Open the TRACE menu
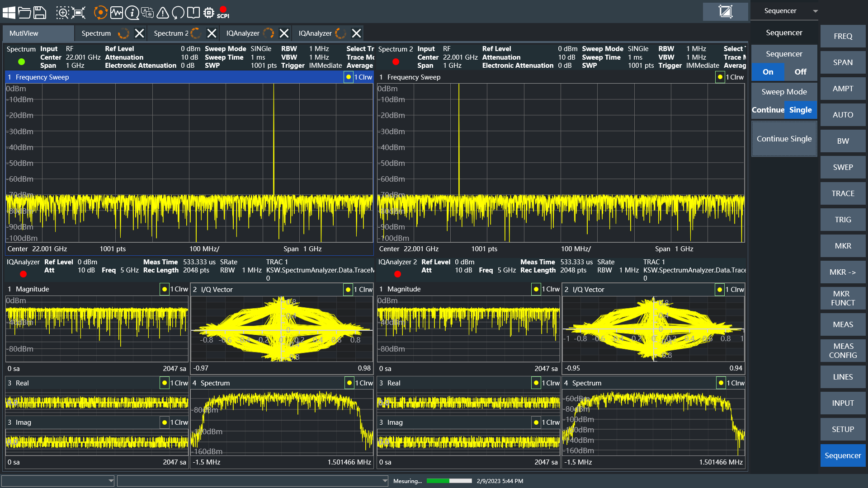The width and height of the screenshot is (868, 488). [843, 193]
